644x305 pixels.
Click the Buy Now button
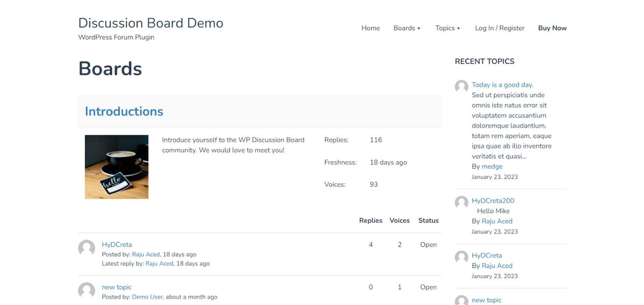(552, 28)
